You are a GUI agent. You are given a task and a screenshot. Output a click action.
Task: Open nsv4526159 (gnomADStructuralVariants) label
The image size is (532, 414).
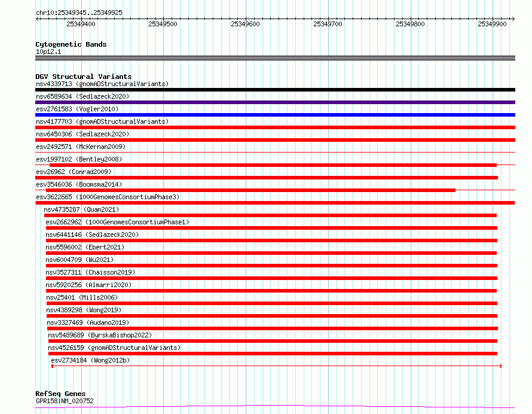[114, 348]
